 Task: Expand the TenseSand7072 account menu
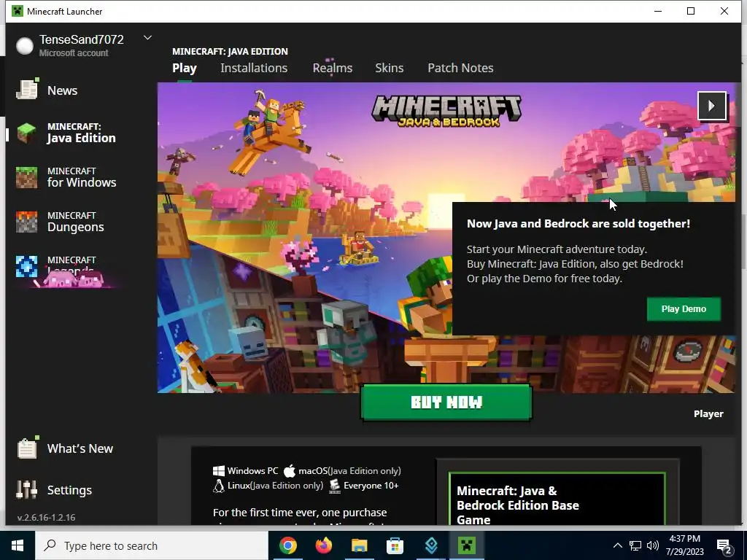click(x=147, y=38)
